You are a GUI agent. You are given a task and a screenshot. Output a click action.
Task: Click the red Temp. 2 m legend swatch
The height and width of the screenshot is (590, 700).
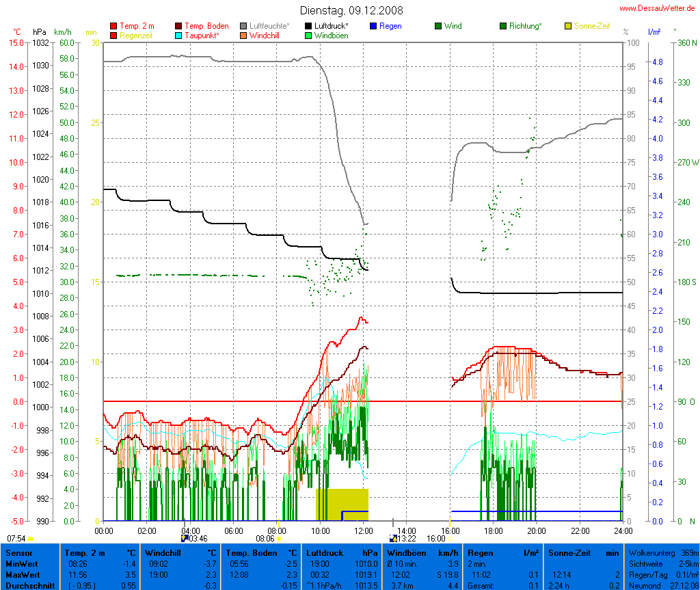pyautogui.click(x=113, y=26)
